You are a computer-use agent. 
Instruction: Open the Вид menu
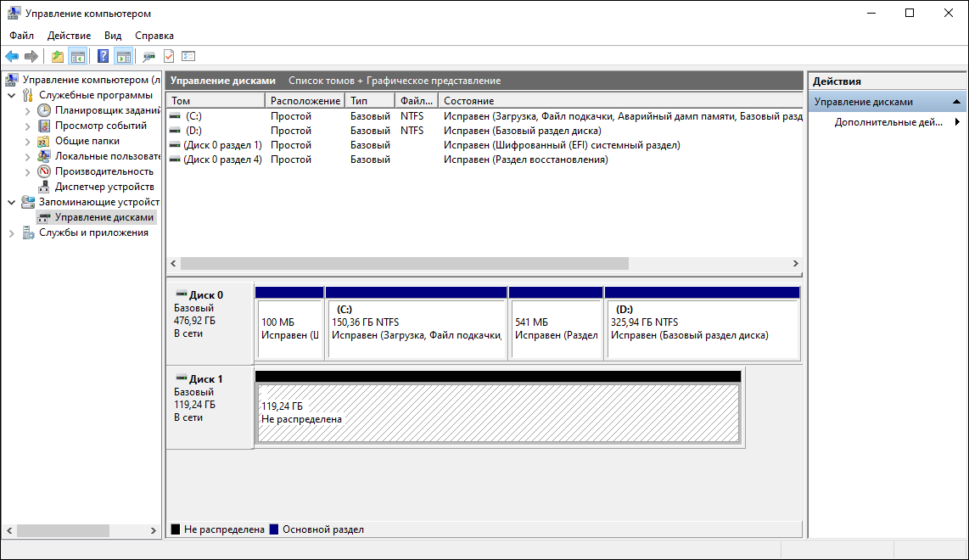tap(113, 36)
